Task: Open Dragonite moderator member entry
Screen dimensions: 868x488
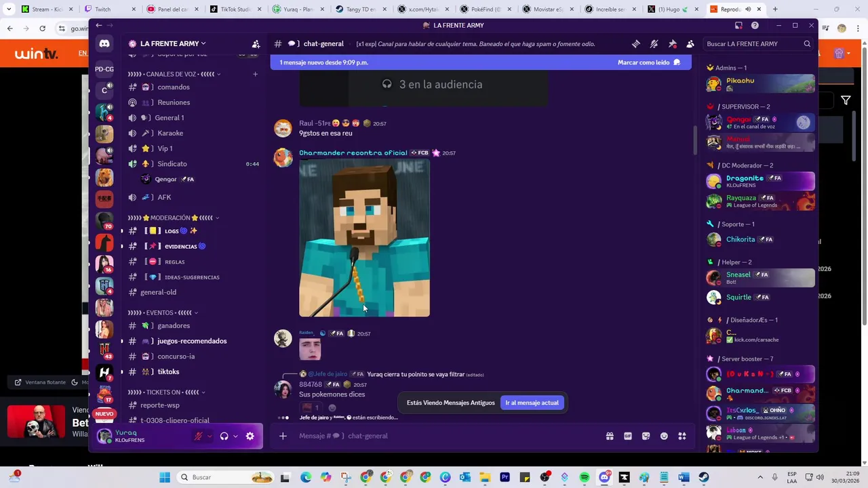Action: click(760, 181)
